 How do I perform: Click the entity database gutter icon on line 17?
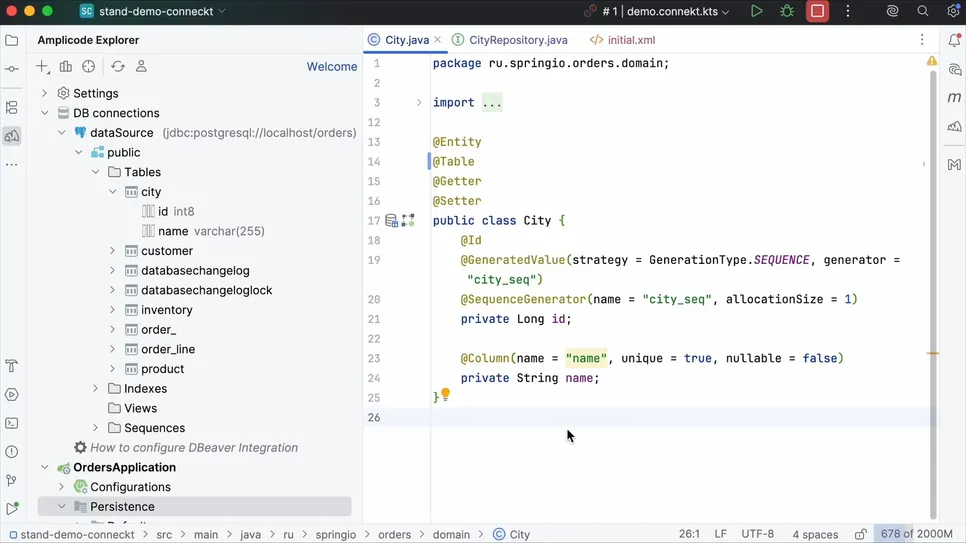click(391, 221)
